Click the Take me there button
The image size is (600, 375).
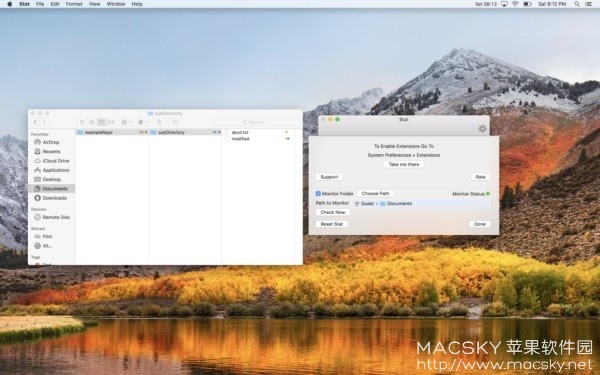click(404, 164)
